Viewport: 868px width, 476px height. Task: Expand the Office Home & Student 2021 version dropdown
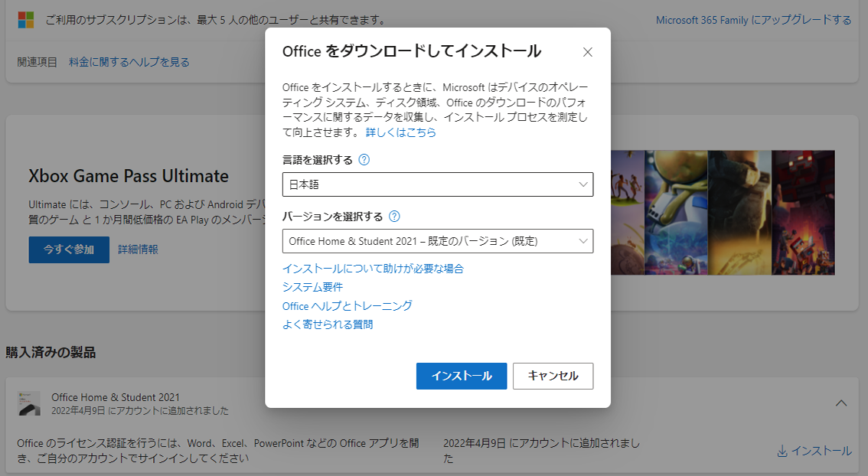tap(437, 241)
